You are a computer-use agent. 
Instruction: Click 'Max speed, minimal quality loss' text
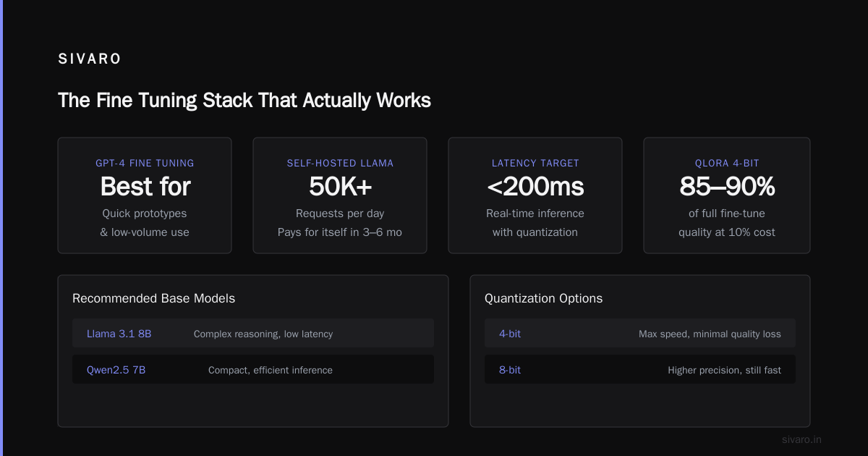pos(710,334)
